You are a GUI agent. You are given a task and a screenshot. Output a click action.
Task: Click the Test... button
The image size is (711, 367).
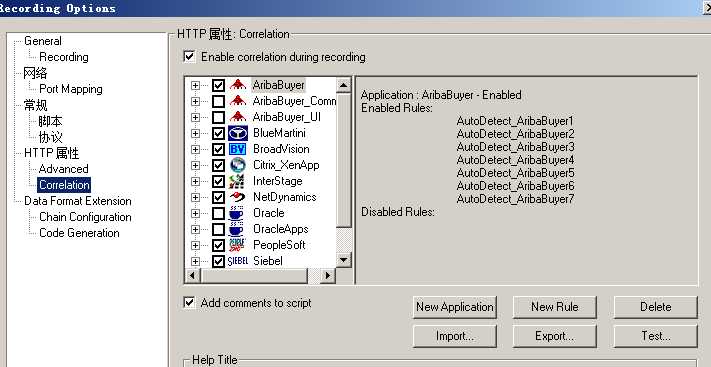pyautogui.click(x=656, y=336)
